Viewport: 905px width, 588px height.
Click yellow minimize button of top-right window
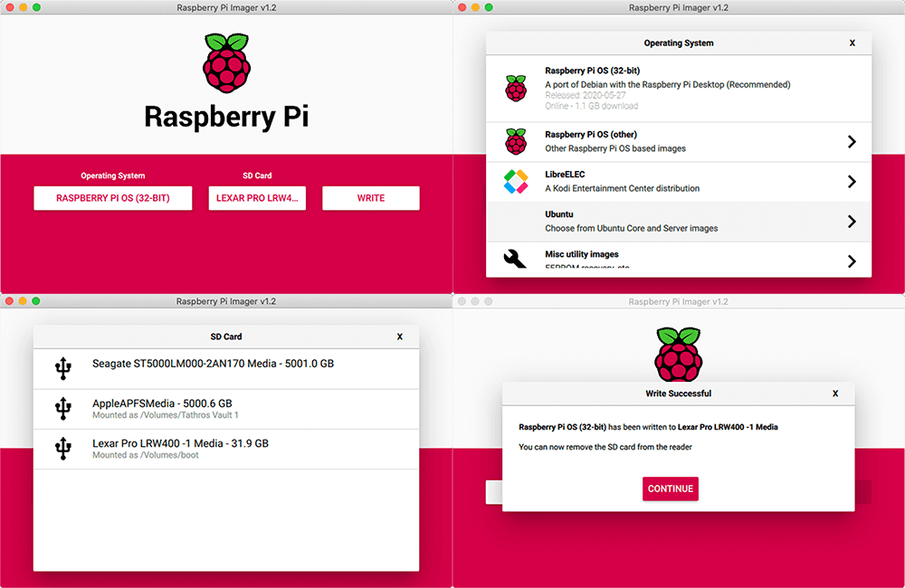[475, 7]
